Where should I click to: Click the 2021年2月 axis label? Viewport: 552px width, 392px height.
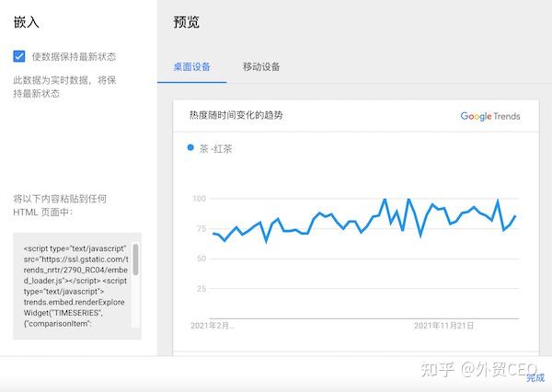click(213, 326)
